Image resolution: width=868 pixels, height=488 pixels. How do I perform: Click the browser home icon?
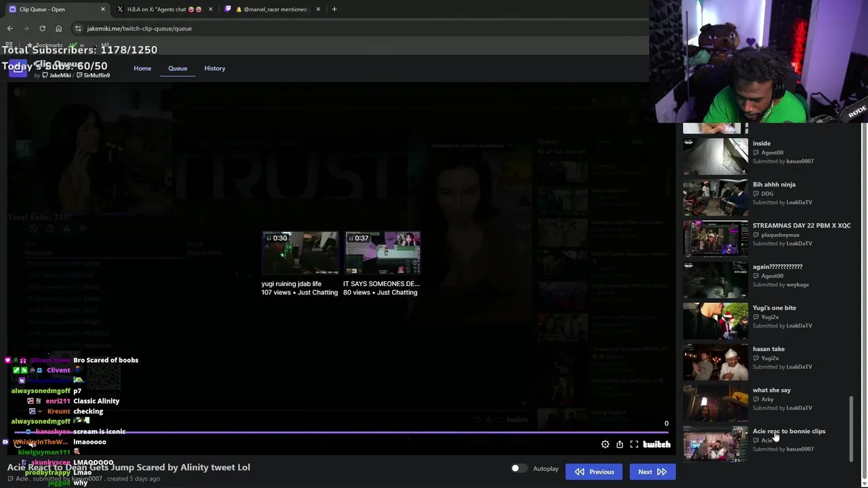point(58,28)
